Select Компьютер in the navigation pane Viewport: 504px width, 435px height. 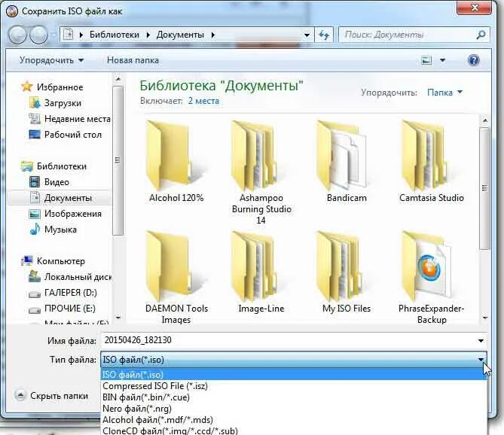(61, 261)
